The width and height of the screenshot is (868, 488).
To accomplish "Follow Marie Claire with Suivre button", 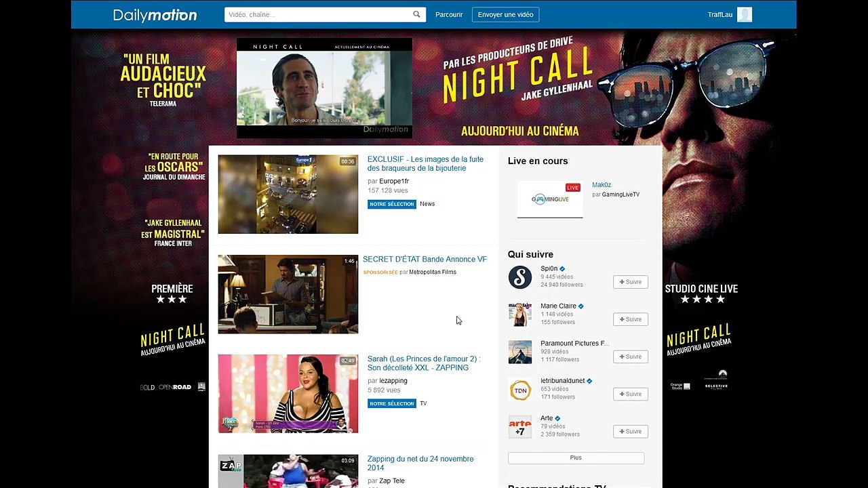I will (631, 319).
